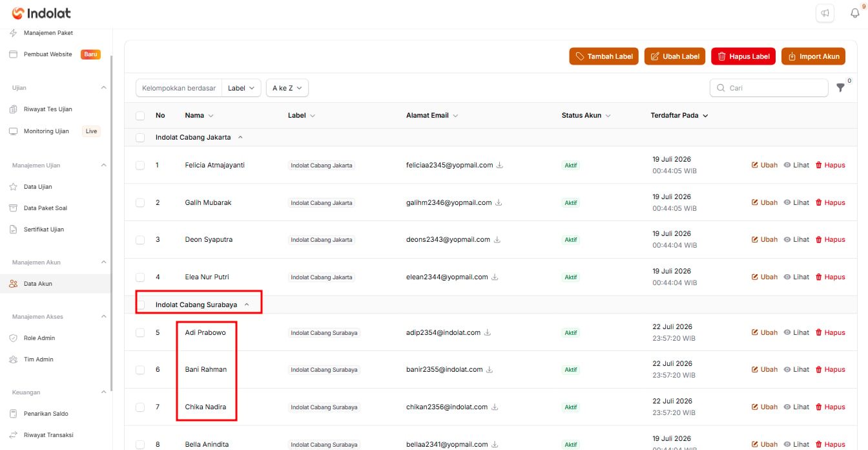
Task: Open Riwayat Tes Ujian in sidebar
Action: coord(48,109)
